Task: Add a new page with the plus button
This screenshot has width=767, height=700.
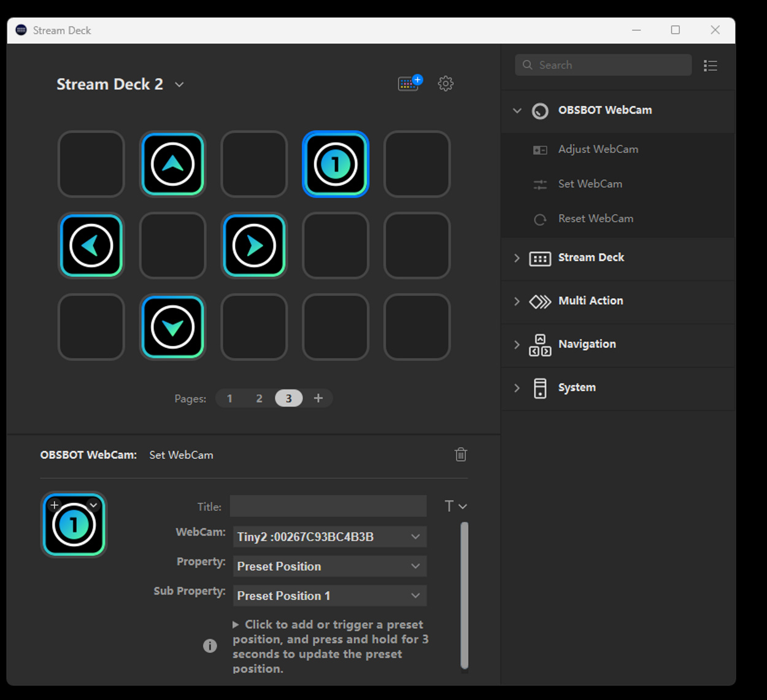Action: [x=318, y=398]
